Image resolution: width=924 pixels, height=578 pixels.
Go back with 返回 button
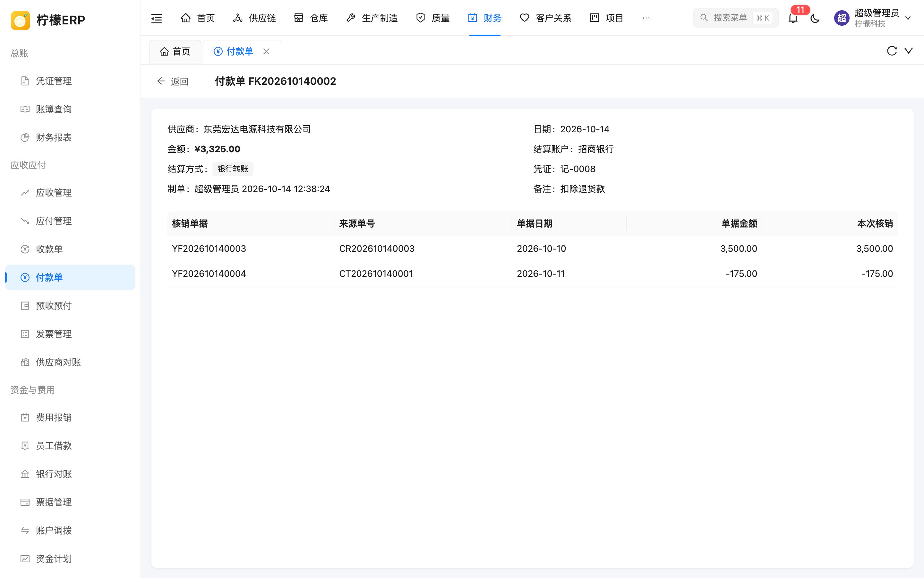point(173,81)
